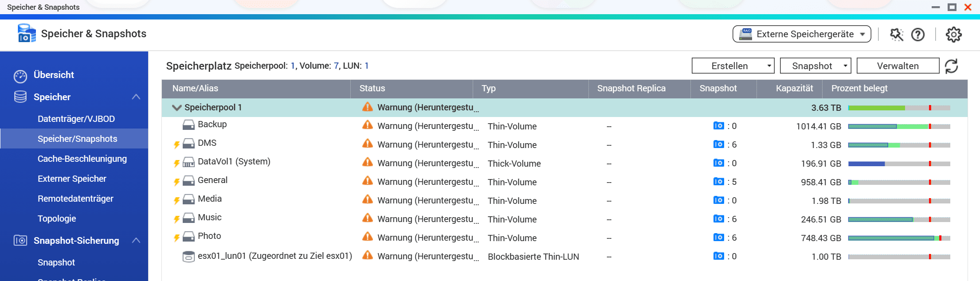Image resolution: width=980 pixels, height=281 pixels.
Task: Go to Topologie in the sidebar
Action: tap(57, 219)
